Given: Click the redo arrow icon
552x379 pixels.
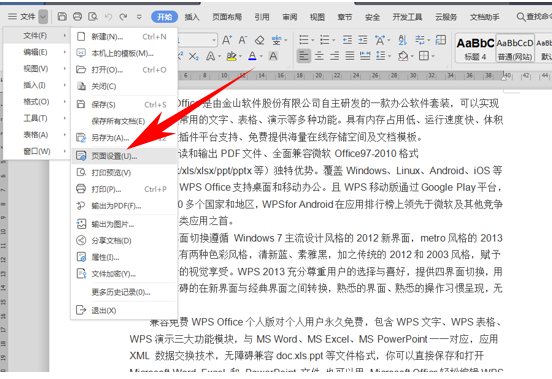Looking at the screenshot, I should pos(123,17).
